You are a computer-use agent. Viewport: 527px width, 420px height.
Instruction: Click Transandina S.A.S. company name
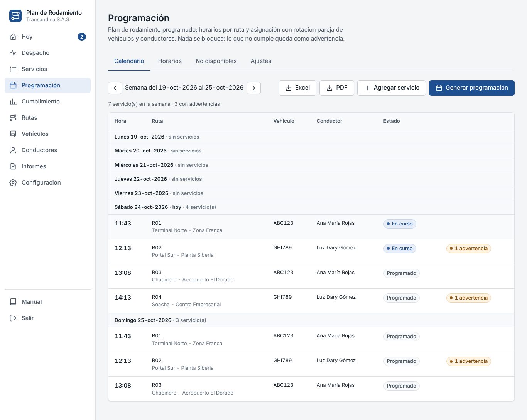[x=48, y=20]
